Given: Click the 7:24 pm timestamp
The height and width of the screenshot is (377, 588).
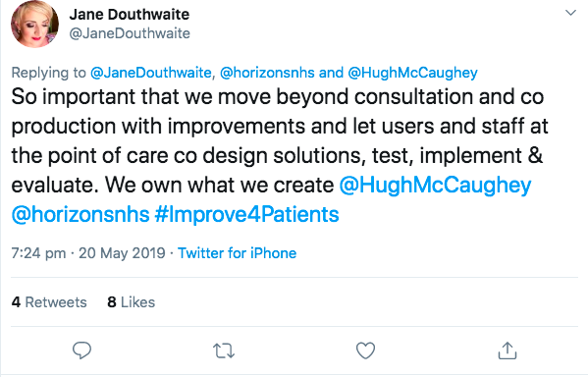Looking at the screenshot, I should pyautogui.click(x=38, y=253).
